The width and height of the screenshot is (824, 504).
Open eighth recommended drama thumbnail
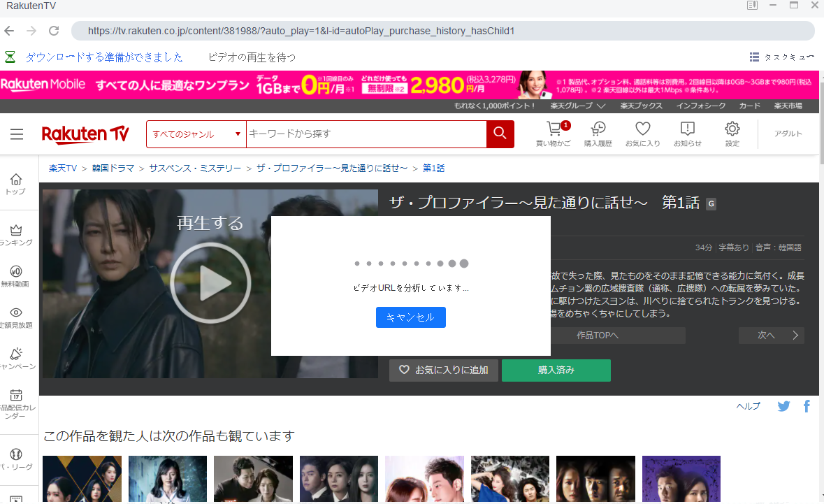click(x=681, y=479)
